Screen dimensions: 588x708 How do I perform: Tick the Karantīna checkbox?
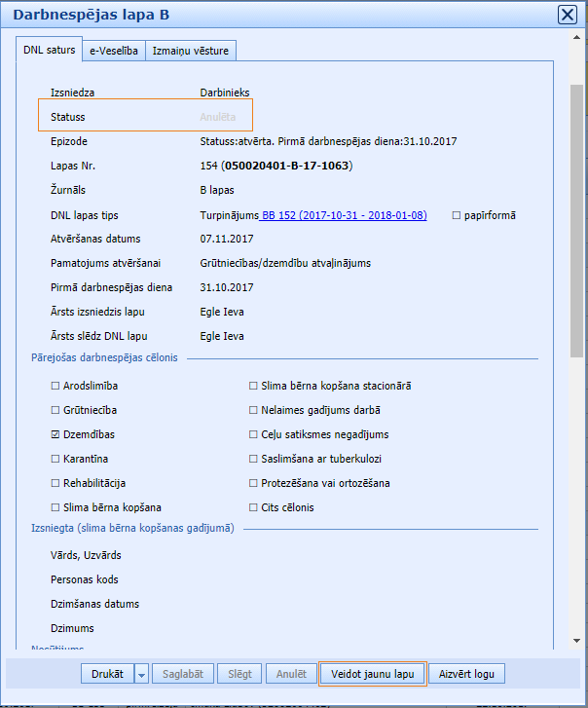tap(55, 460)
